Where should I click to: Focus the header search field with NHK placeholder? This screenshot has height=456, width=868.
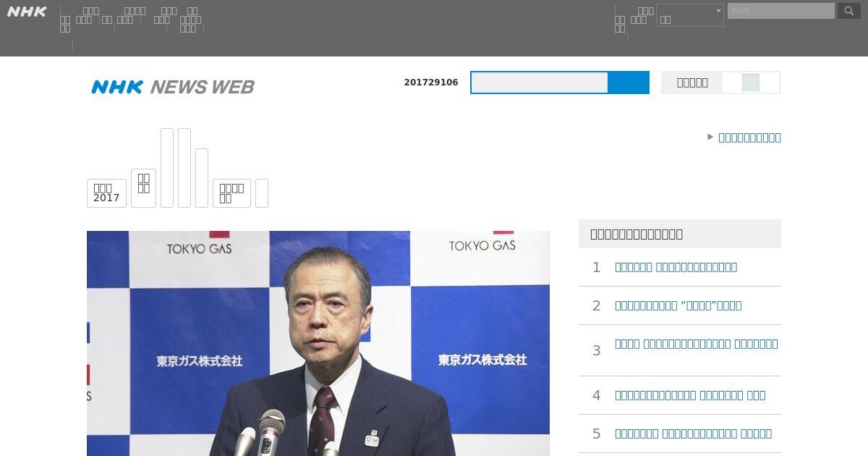pyautogui.click(x=781, y=11)
